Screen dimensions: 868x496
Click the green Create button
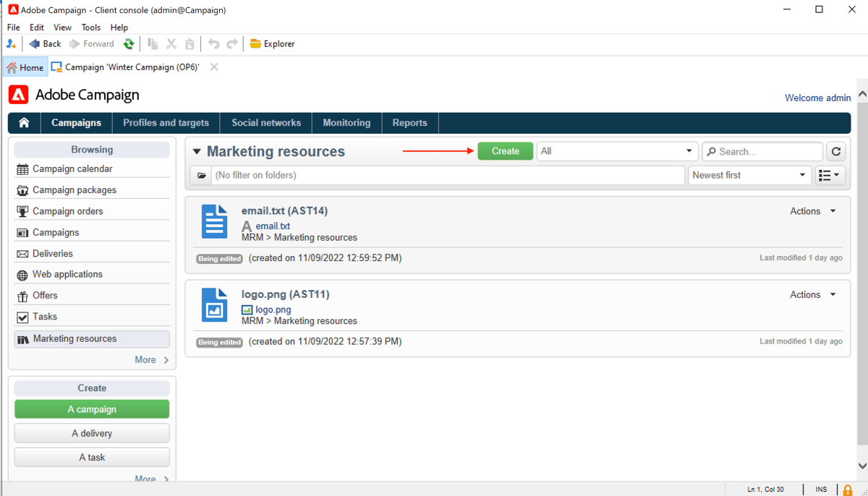(505, 151)
